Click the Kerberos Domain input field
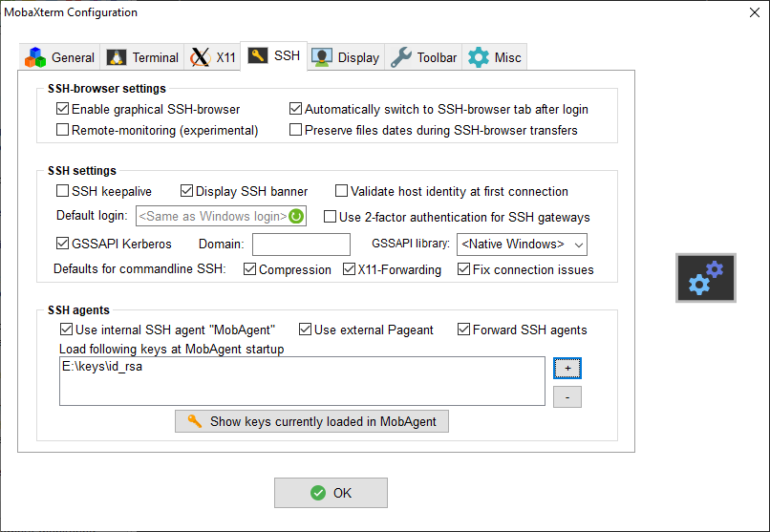This screenshot has height=532, width=770. click(301, 245)
